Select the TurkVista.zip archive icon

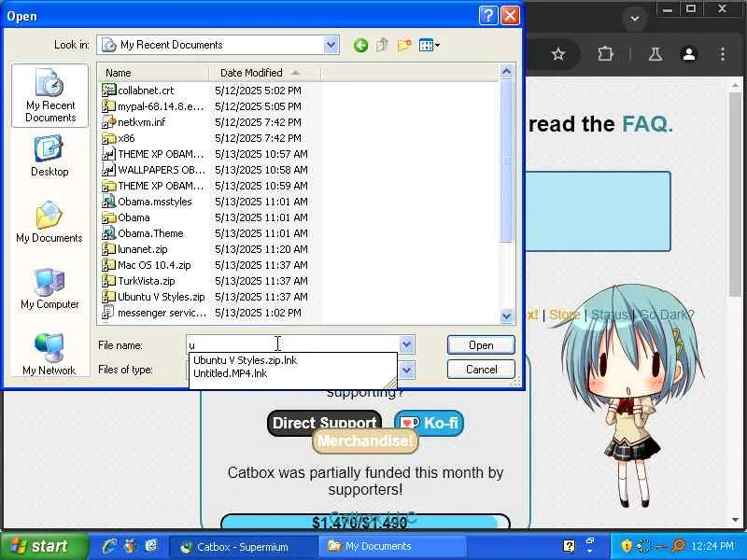(108, 281)
